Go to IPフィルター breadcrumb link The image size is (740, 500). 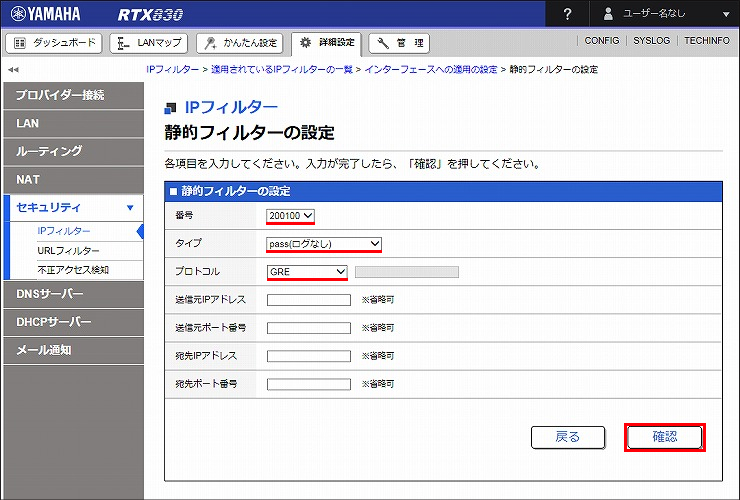pos(172,69)
